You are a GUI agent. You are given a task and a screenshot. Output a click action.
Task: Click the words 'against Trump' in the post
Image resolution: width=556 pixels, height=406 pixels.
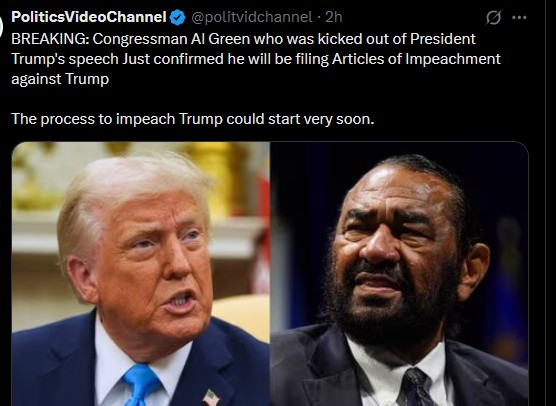pyautogui.click(x=60, y=79)
